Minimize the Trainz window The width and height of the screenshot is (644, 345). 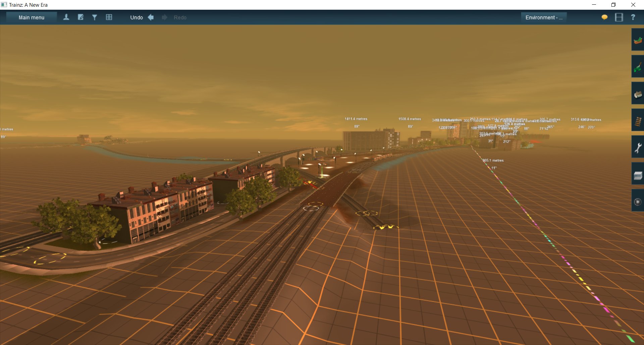[594, 5]
